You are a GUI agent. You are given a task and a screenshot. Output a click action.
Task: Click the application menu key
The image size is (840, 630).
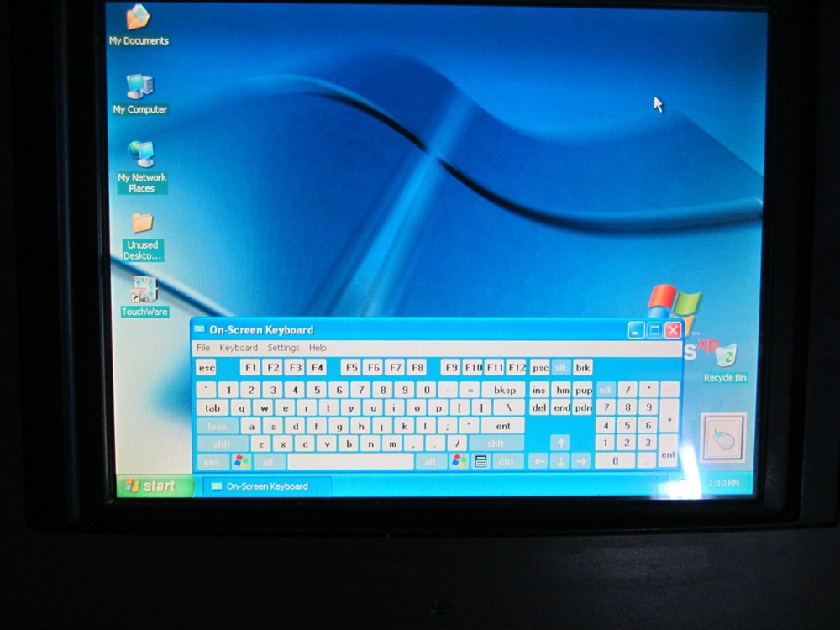[x=480, y=460]
